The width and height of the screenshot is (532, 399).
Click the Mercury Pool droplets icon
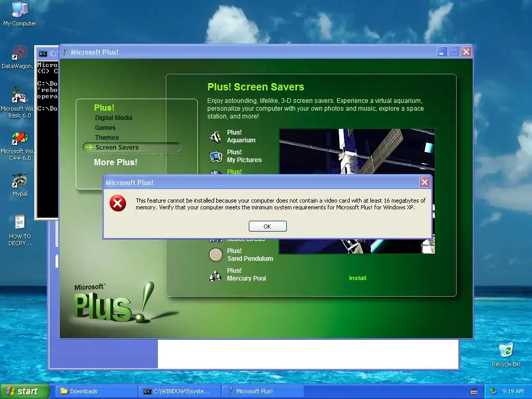[x=216, y=275]
